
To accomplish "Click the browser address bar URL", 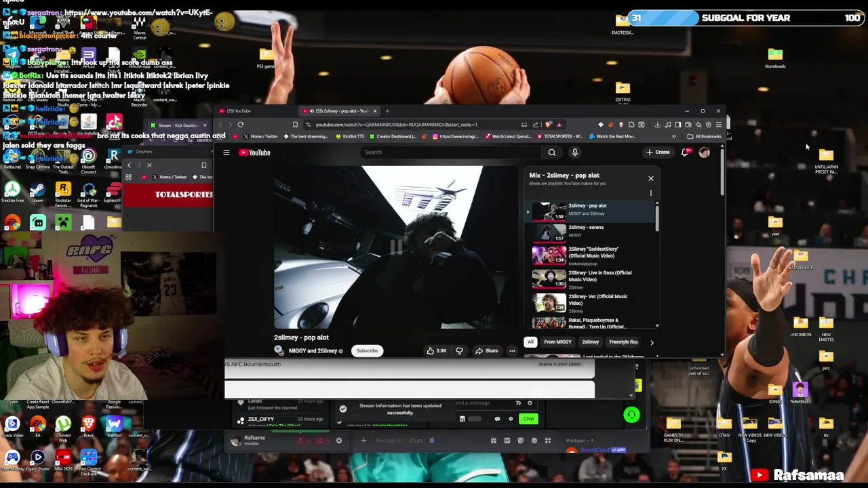I will coord(397,125).
